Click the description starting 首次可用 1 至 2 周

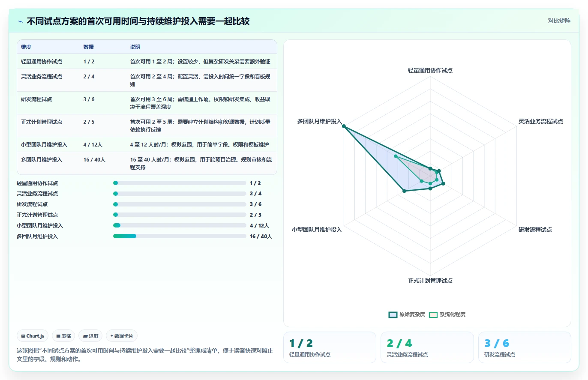(x=200, y=62)
